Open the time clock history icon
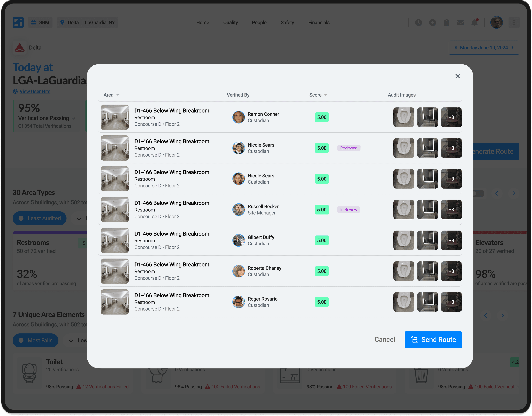Viewport: 532px width, 416px height. [x=418, y=23]
